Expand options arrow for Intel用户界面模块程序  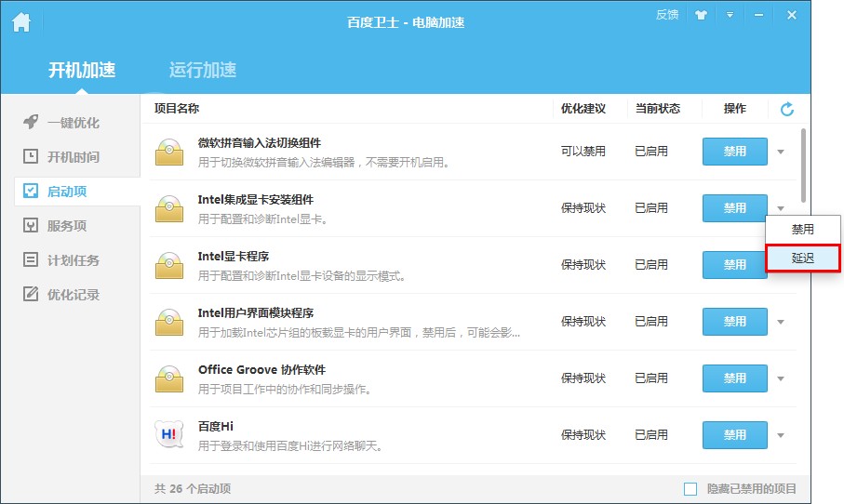click(x=781, y=322)
